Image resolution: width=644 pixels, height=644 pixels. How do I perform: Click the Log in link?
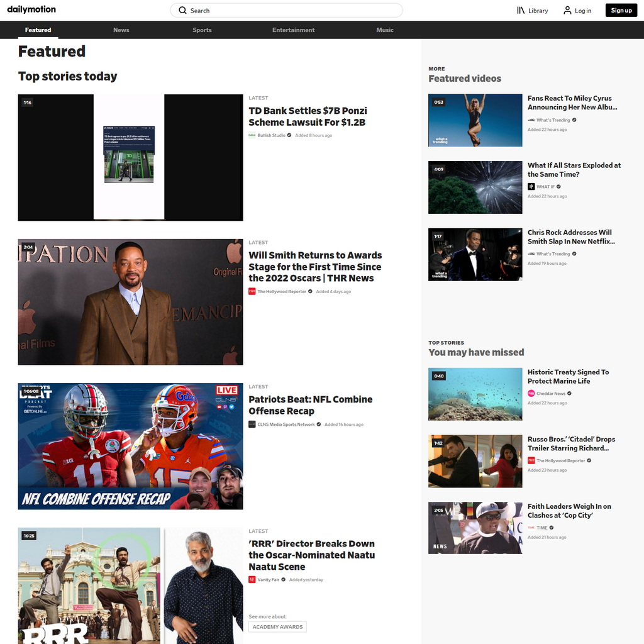tap(583, 11)
